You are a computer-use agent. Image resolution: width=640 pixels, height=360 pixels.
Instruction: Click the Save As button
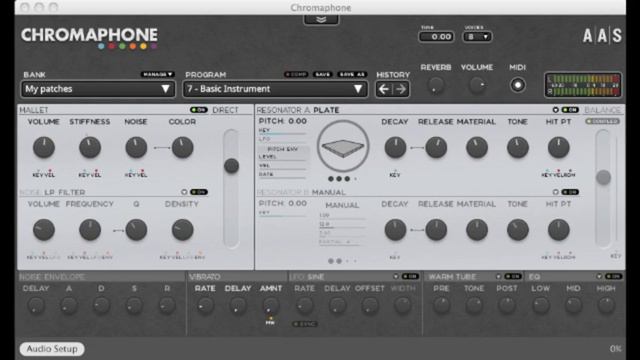tap(352, 74)
